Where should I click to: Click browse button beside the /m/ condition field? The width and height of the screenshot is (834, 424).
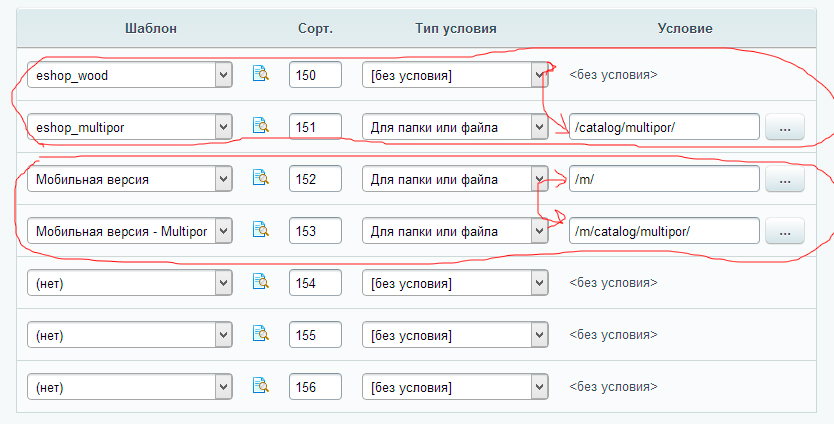coord(784,179)
